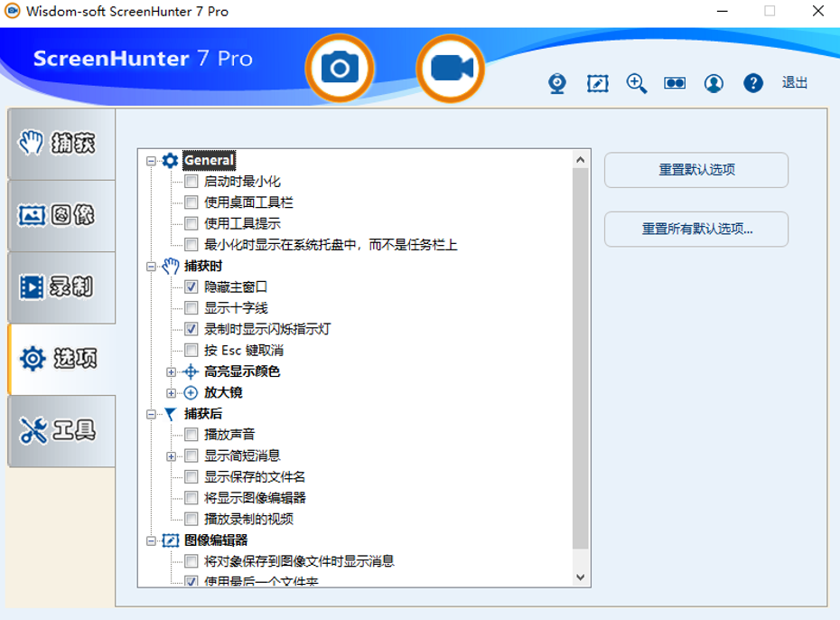Select the 高亮显示颜色 label
The height and width of the screenshot is (620, 840).
(242, 371)
